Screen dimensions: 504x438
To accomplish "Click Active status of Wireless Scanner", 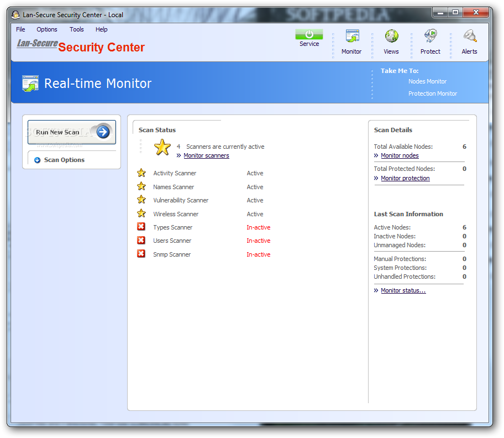I will pos(255,214).
